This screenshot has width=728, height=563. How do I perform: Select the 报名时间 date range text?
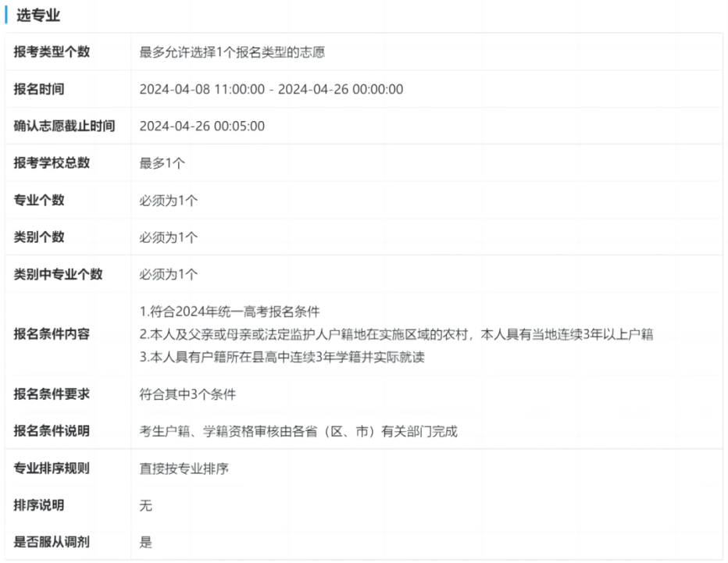[271, 89]
